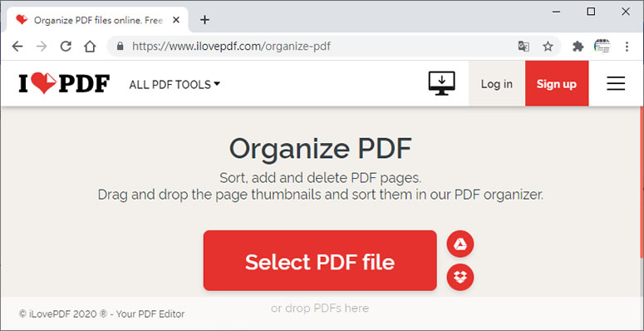Open the ALL PDF TOOLS dropdown
Screen dimensions: 644x331
[x=175, y=84]
